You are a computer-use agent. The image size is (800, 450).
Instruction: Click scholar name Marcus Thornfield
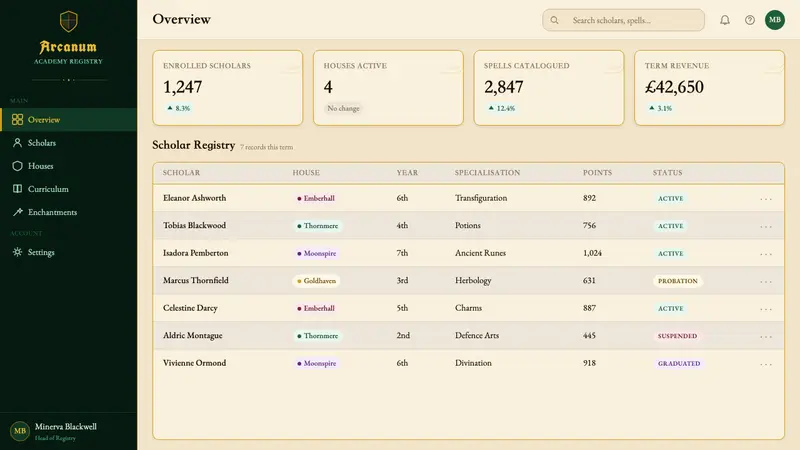tap(196, 281)
